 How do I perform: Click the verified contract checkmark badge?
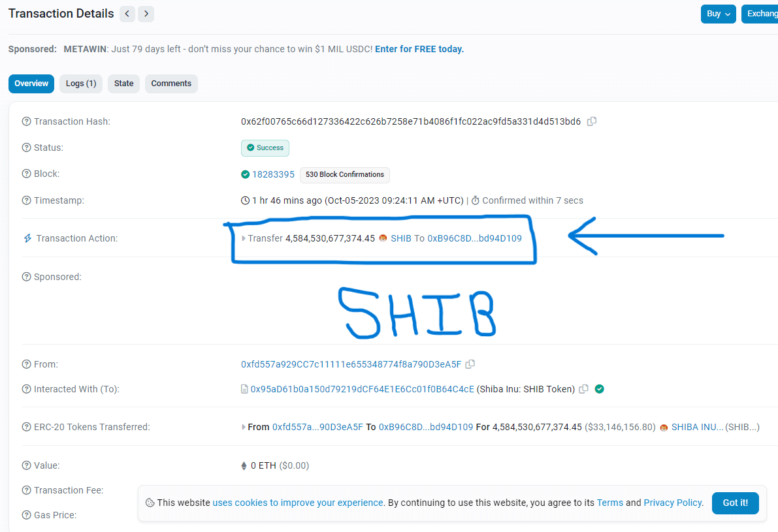coord(599,388)
